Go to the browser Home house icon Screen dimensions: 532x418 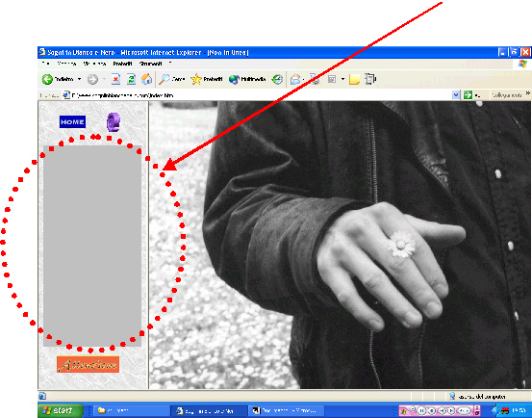click(146, 79)
